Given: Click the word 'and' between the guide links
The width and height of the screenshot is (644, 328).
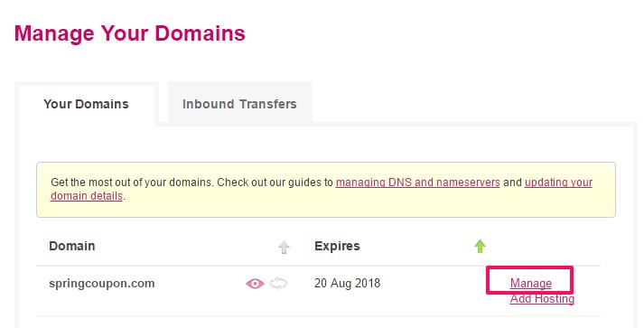Looking at the screenshot, I should coord(512,183).
